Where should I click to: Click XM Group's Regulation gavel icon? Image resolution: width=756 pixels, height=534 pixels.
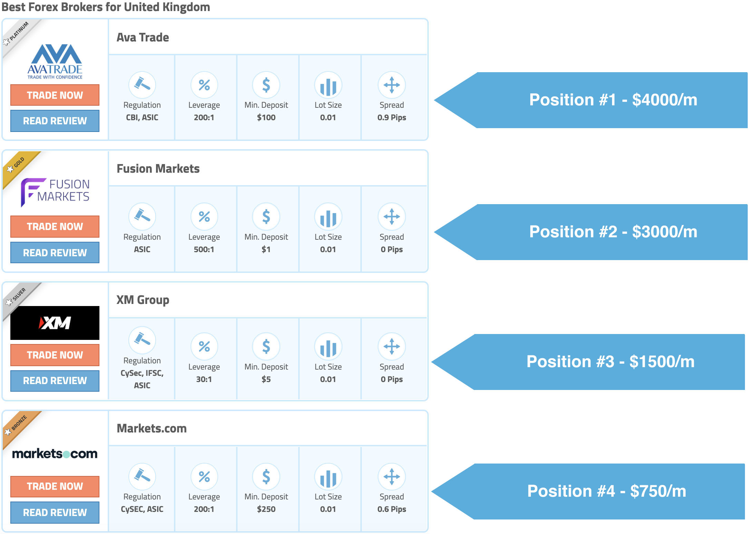coord(142,340)
